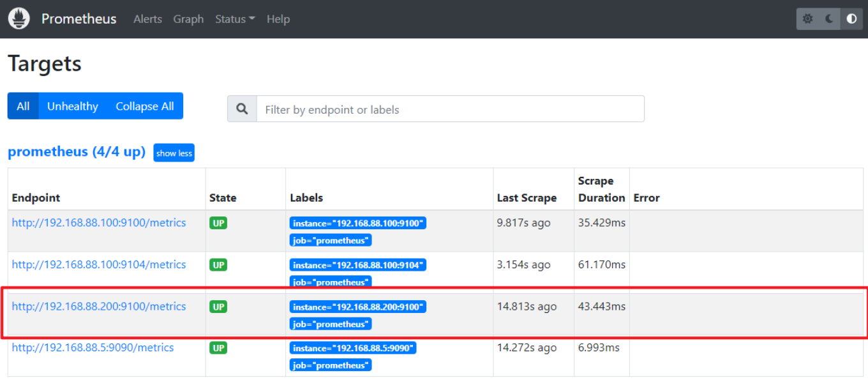
Task: Click the 3.154s ago last scrape value
Action: (x=523, y=264)
